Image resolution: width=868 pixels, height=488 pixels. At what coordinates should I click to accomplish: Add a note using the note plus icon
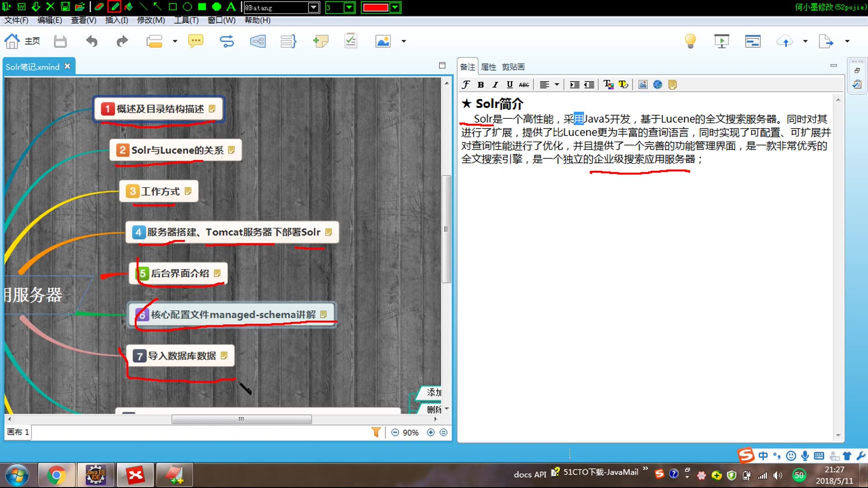click(321, 42)
